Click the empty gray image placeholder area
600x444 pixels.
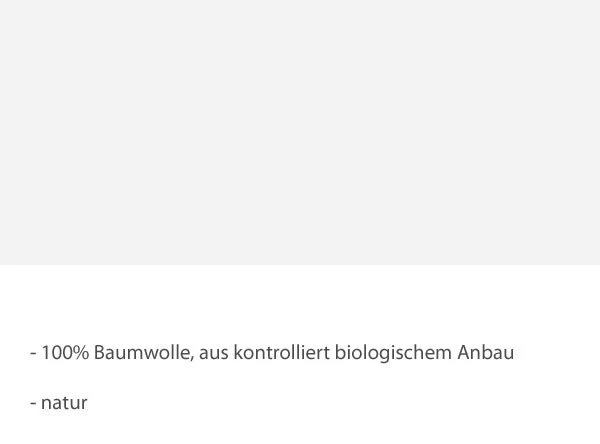click(x=300, y=130)
